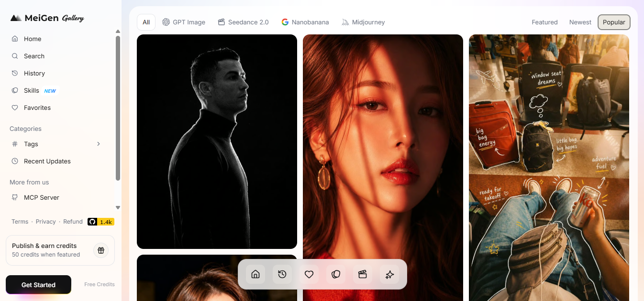Select the Midjourney tab
Screen dimensions: 644x301
pos(363,22)
